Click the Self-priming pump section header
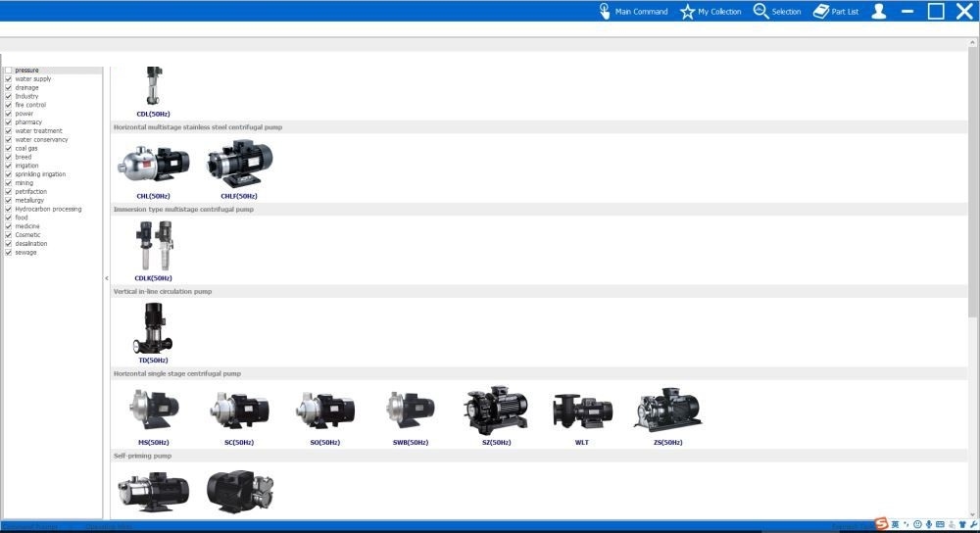The image size is (980, 533). click(143, 456)
